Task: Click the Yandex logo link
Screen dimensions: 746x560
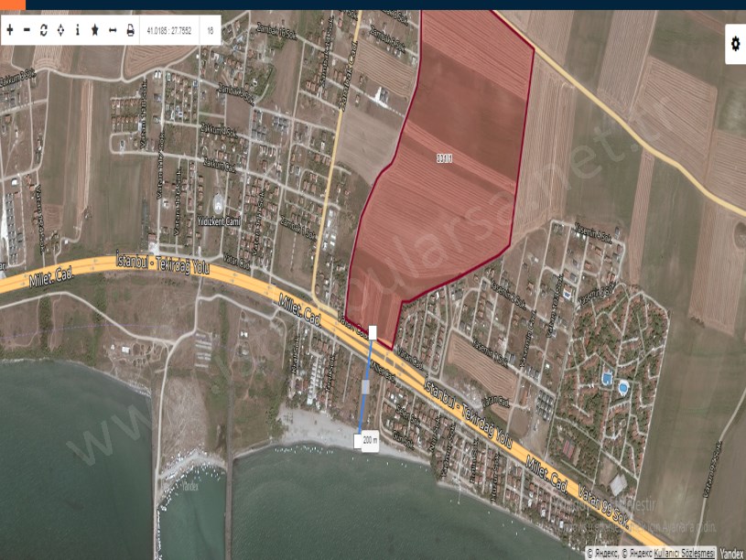Action: click(731, 554)
